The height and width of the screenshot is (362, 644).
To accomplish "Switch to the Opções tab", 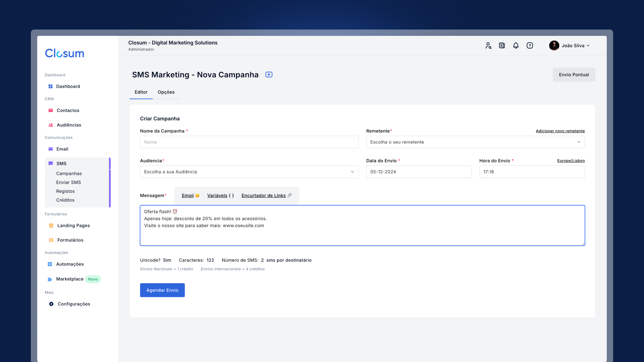I will [x=166, y=92].
